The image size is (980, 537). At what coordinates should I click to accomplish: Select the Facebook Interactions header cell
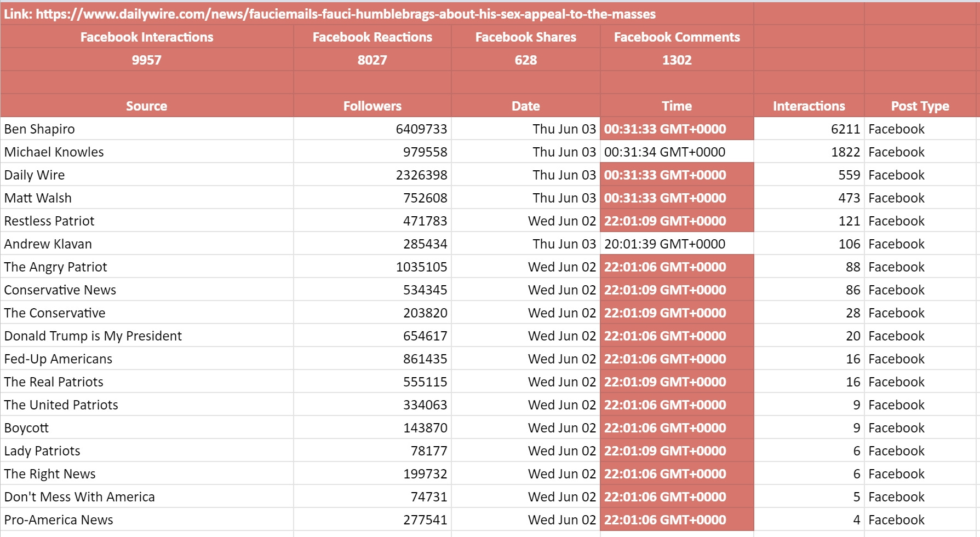[x=147, y=37]
